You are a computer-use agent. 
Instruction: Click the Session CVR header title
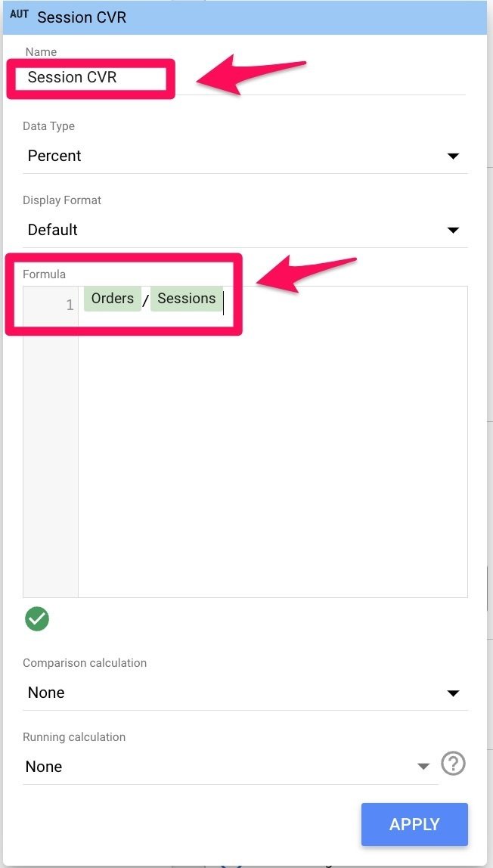[x=82, y=17]
